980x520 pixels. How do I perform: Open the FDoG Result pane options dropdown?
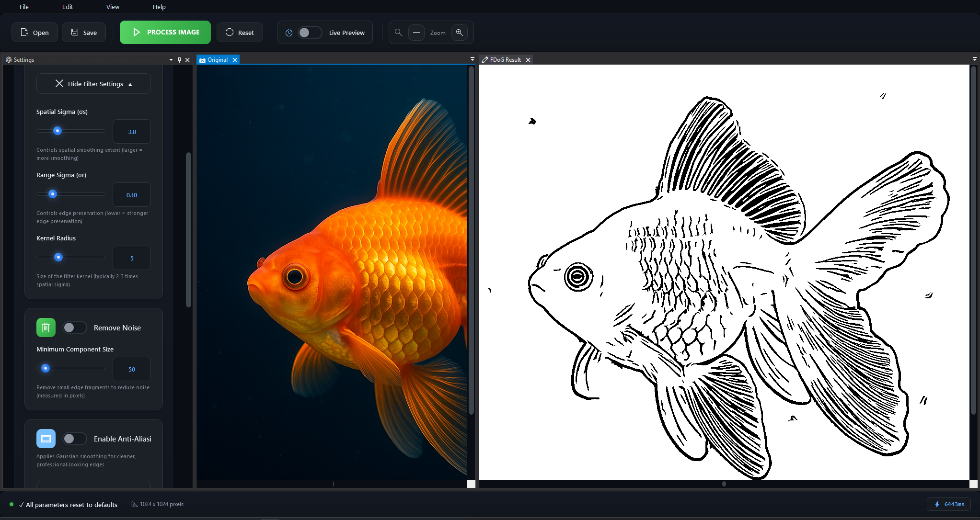click(x=974, y=59)
